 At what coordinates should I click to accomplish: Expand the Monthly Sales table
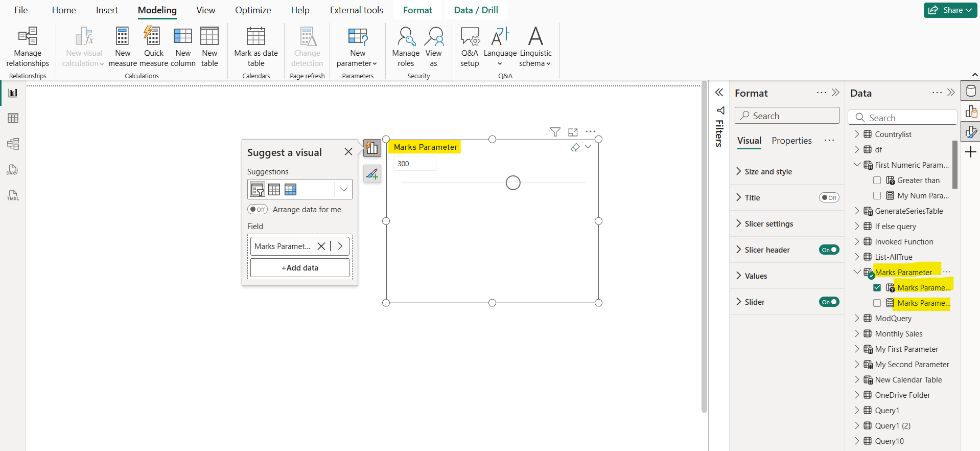pyautogui.click(x=857, y=334)
